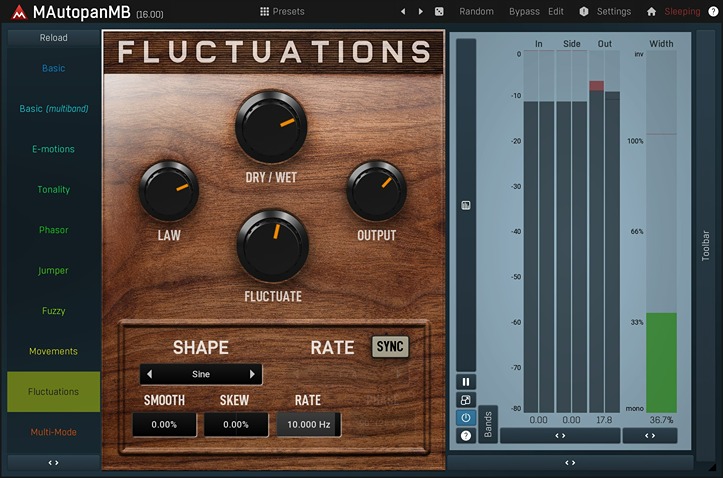Open the Presets grid icon
The height and width of the screenshot is (478, 723).
tap(264, 12)
